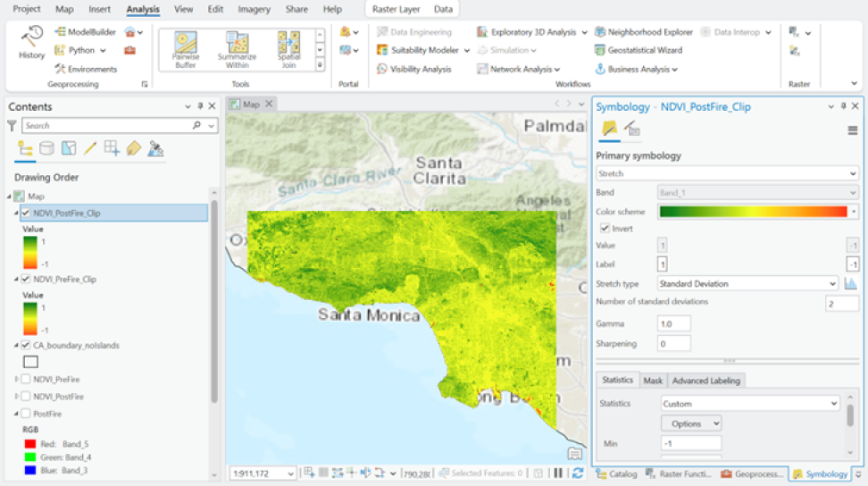
Task: Open Exploratory 3D Analysis
Action: coord(532,32)
